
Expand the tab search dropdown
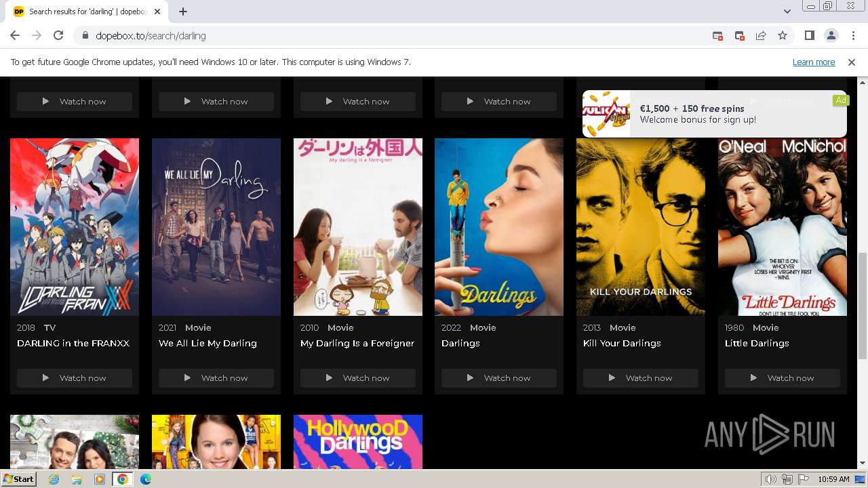click(x=787, y=12)
